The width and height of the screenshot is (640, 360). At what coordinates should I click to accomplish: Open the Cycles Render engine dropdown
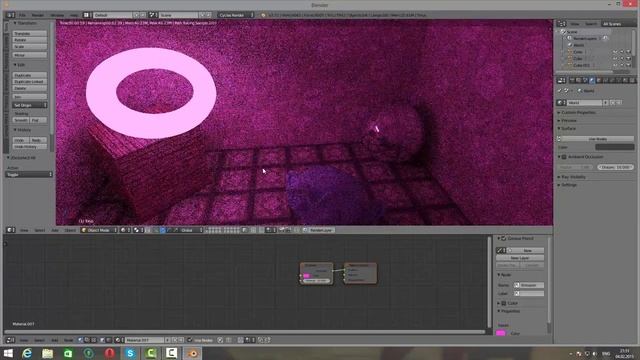[236, 15]
